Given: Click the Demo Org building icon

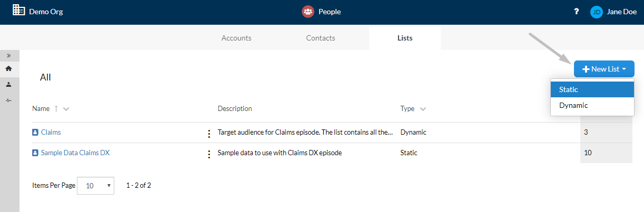Looking at the screenshot, I should click(x=18, y=10).
